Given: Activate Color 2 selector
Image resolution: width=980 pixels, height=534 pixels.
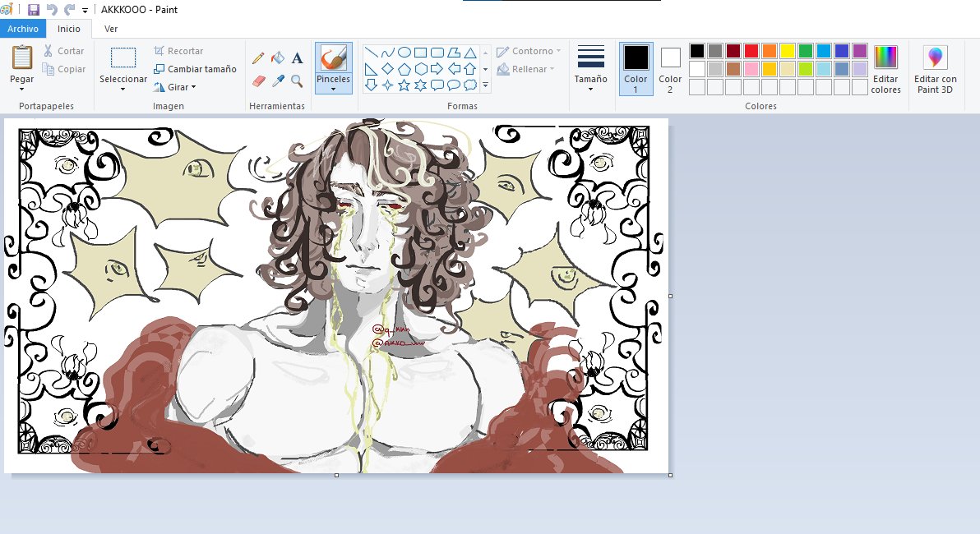Looking at the screenshot, I should [x=670, y=69].
